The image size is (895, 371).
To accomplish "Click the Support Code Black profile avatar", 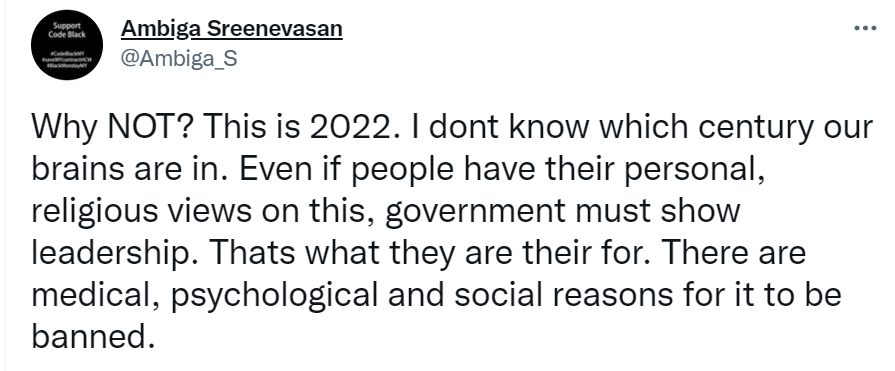I will coord(67,45).
